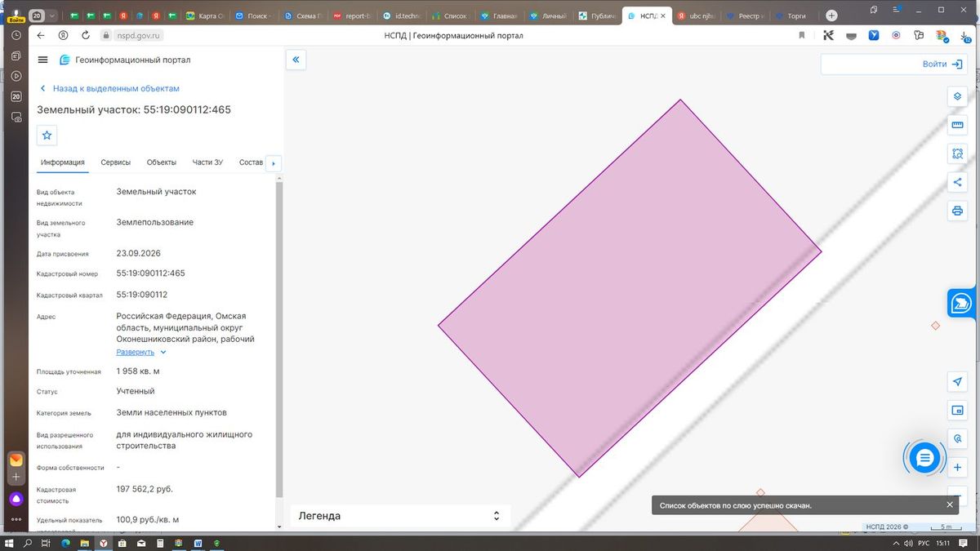Center map on my location

coord(957,382)
